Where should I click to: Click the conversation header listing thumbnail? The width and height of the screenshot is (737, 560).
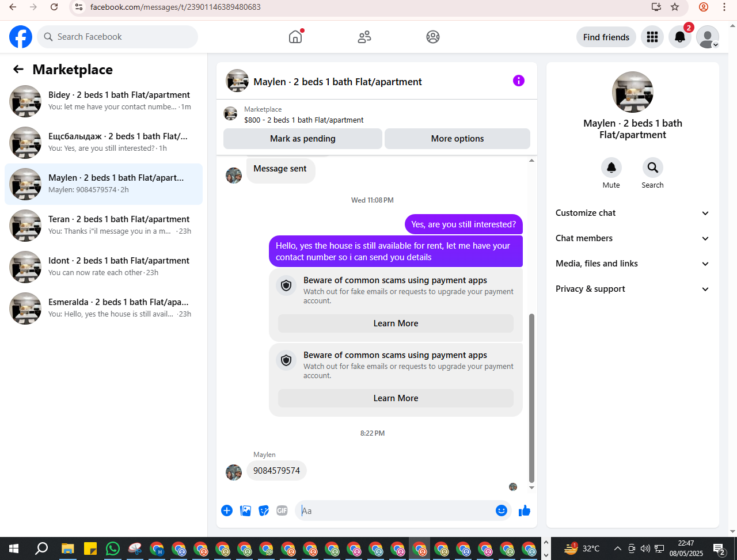pos(237,81)
